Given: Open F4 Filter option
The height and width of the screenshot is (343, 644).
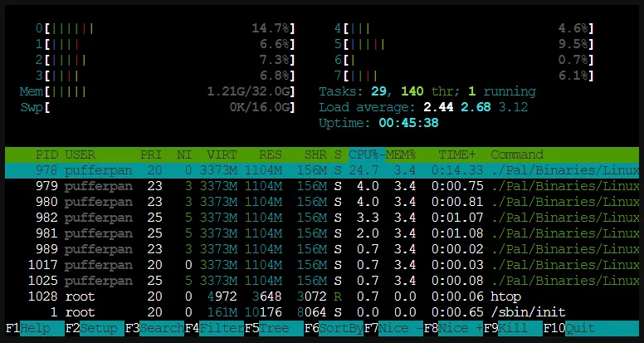Looking at the screenshot, I should 219,328.
